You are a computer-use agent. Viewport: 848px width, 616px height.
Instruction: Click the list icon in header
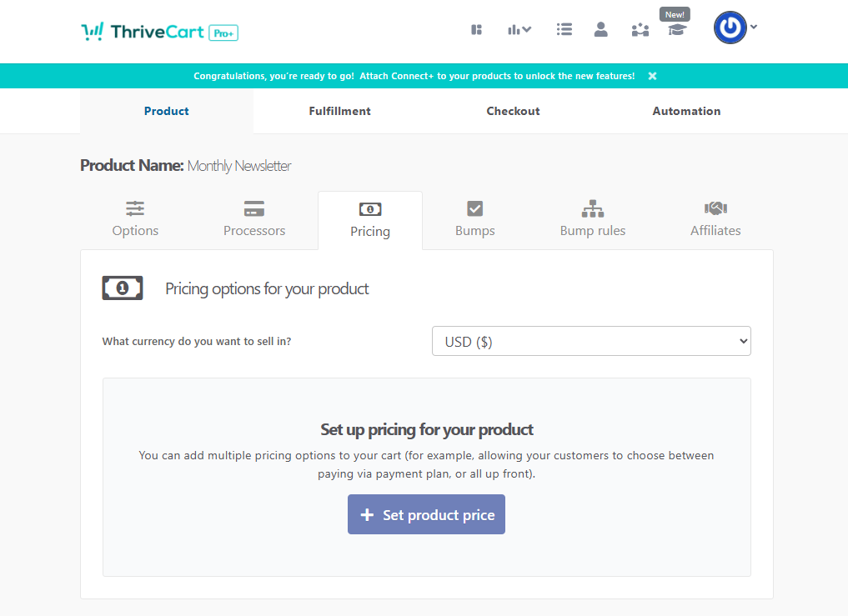[x=564, y=30]
